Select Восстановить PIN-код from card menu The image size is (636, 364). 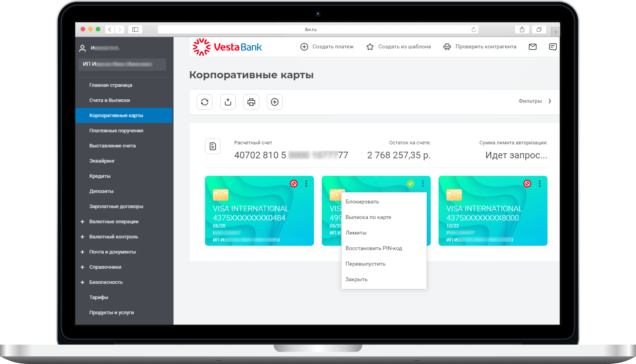(384, 248)
